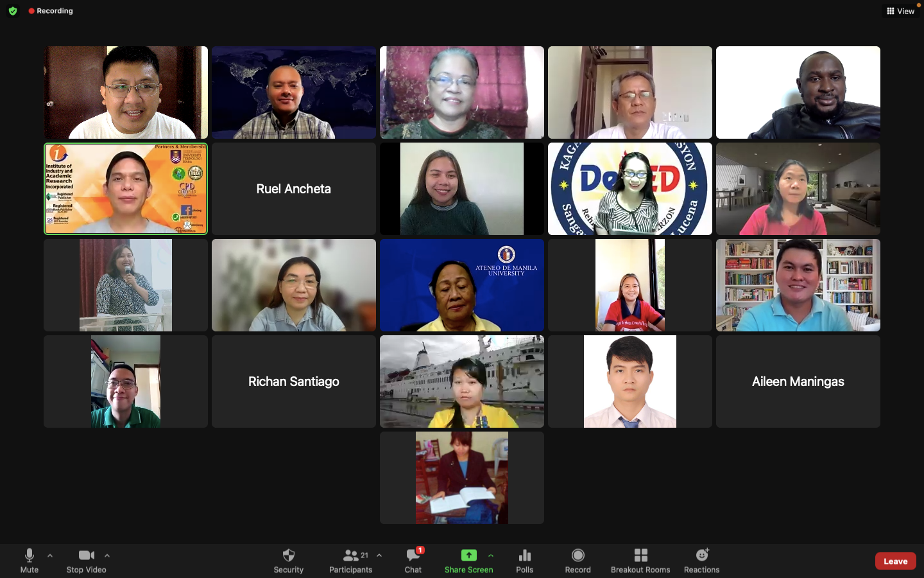Expand audio options arrow beside Mute

pyautogui.click(x=50, y=556)
